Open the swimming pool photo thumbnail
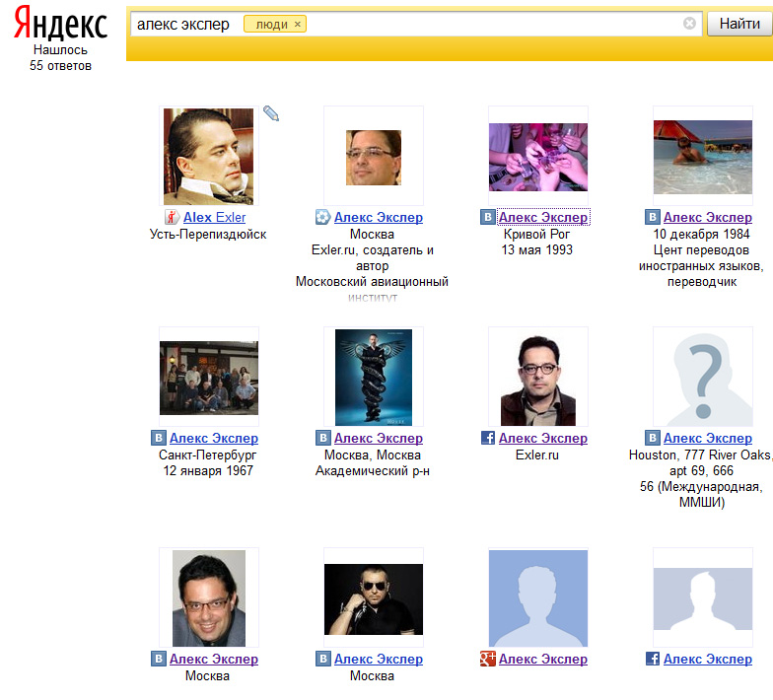 point(703,157)
